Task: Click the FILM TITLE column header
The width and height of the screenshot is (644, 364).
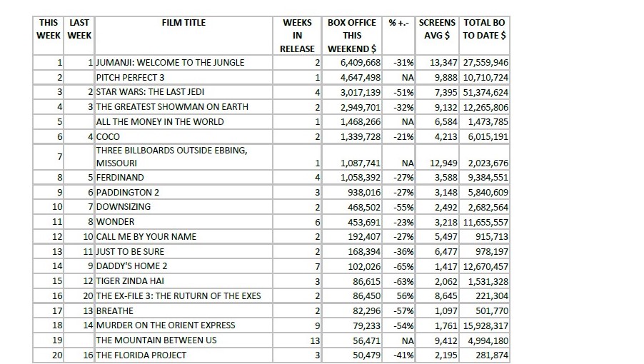Action: click(183, 23)
